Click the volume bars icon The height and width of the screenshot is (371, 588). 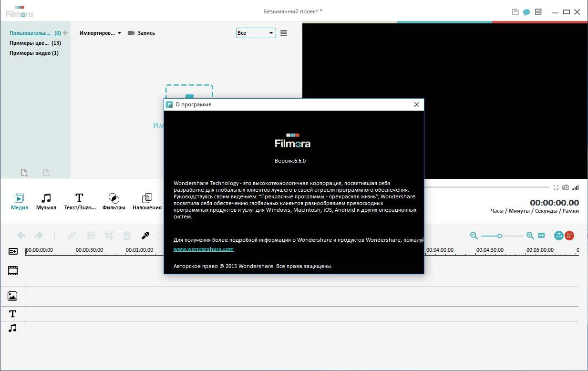[x=575, y=187]
